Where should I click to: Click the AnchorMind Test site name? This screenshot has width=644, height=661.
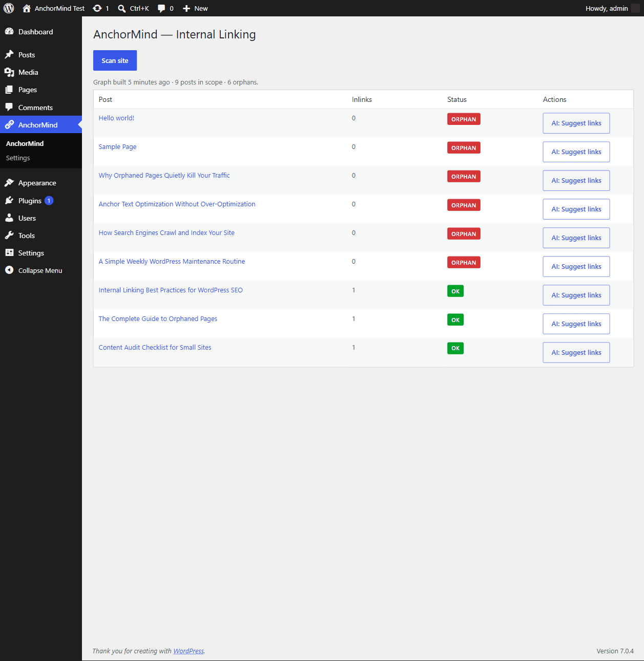(59, 8)
